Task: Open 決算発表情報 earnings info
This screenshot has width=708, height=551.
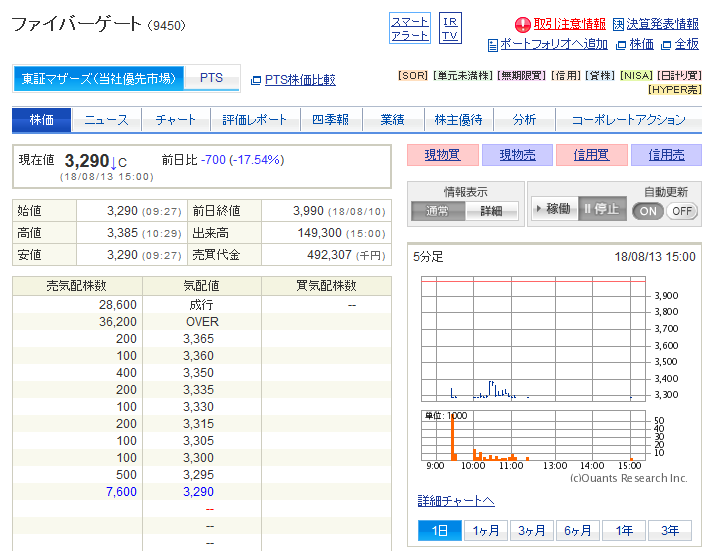Action: click(x=662, y=24)
